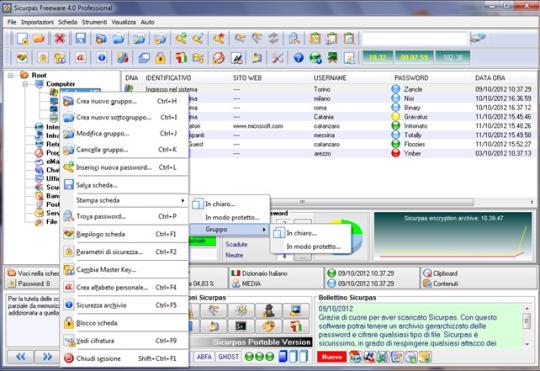Viewport: 540px width, 371px height.
Task: Open the Strumenti menu in menu bar
Action: click(x=94, y=22)
